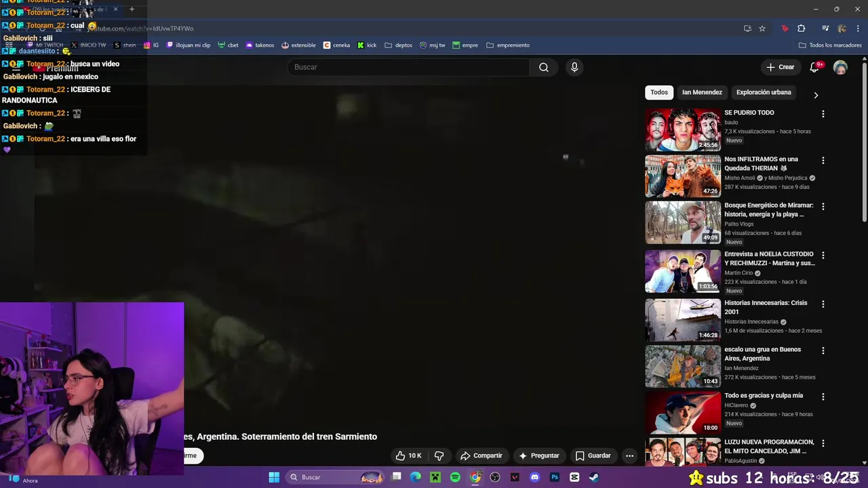
Task: Open options for Quedada THERIAN video
Action: [x=823, y=161]
